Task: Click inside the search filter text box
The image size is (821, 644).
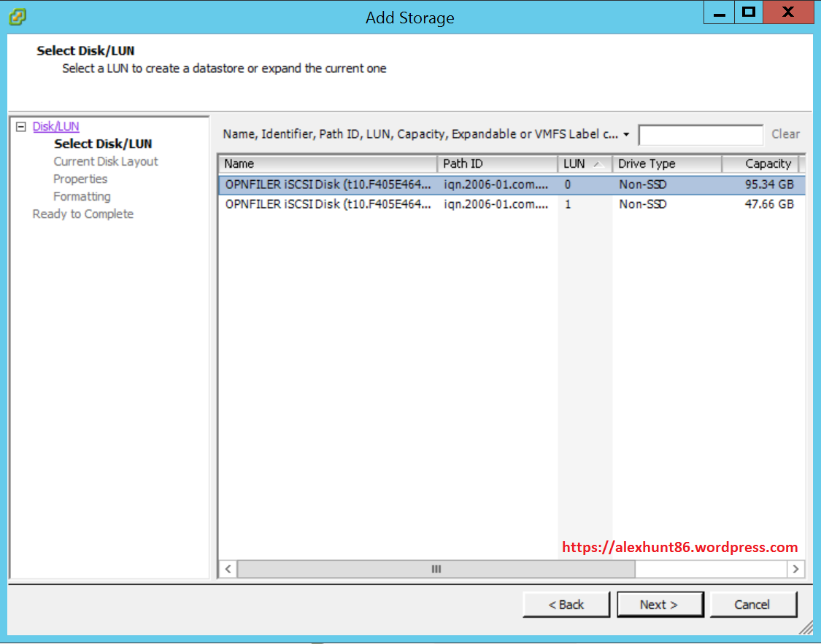Action: [700, 134]
